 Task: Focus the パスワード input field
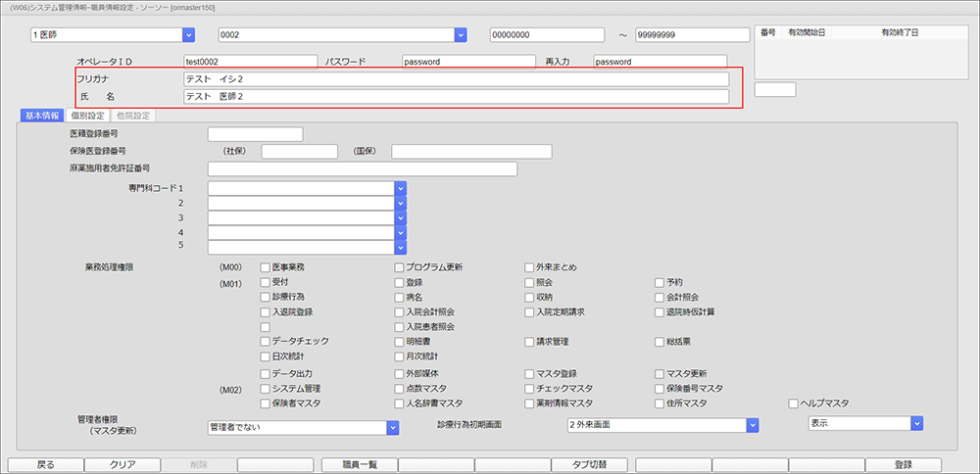click(468, 62)
